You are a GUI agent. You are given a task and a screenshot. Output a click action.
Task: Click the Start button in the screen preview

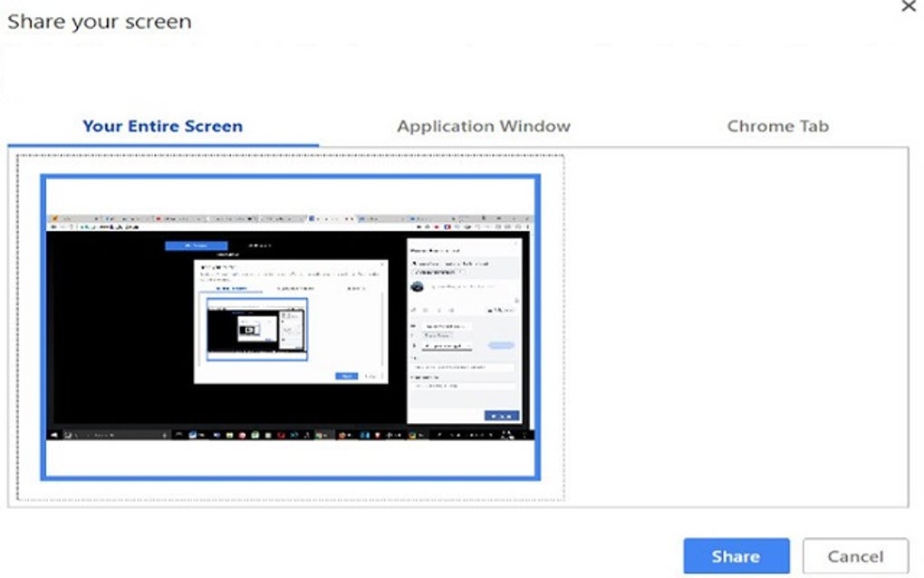click(x=54, y=434)
